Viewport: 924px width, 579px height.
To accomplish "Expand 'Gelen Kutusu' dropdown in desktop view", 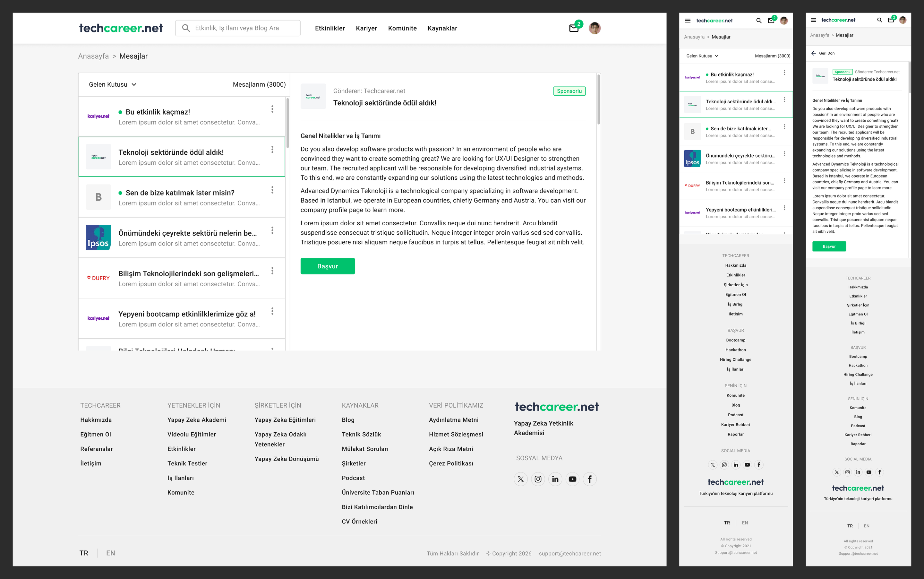I will [x=113, y=84].
